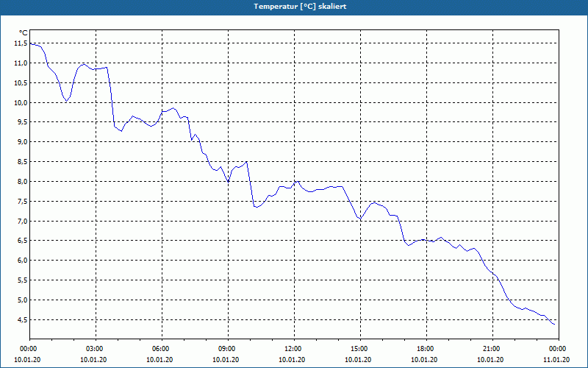The width and height of the screenshot is (588, 368).
Task: Click the 7,0 y-axis value
Action: [x=22, y=222]
